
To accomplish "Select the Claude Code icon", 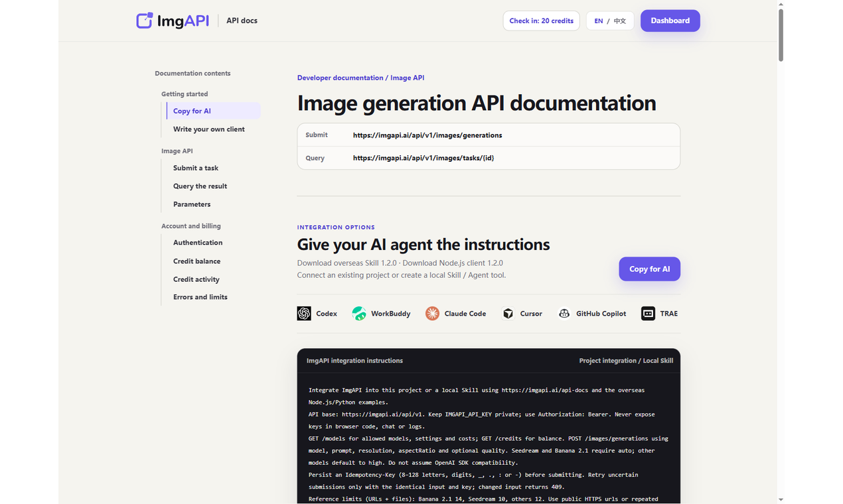I will (432, 314).
